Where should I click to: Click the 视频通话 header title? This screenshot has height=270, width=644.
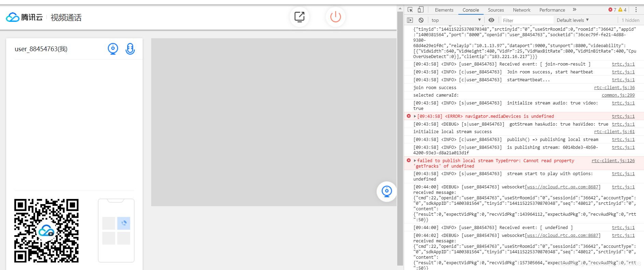click(66, 17)
